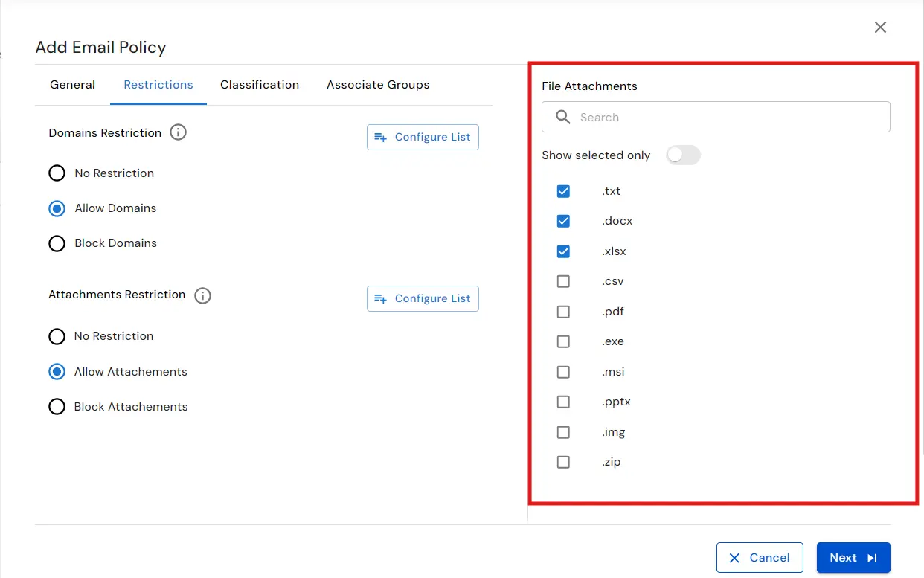
Task: Click the Next button
Action: click(853, 557)
